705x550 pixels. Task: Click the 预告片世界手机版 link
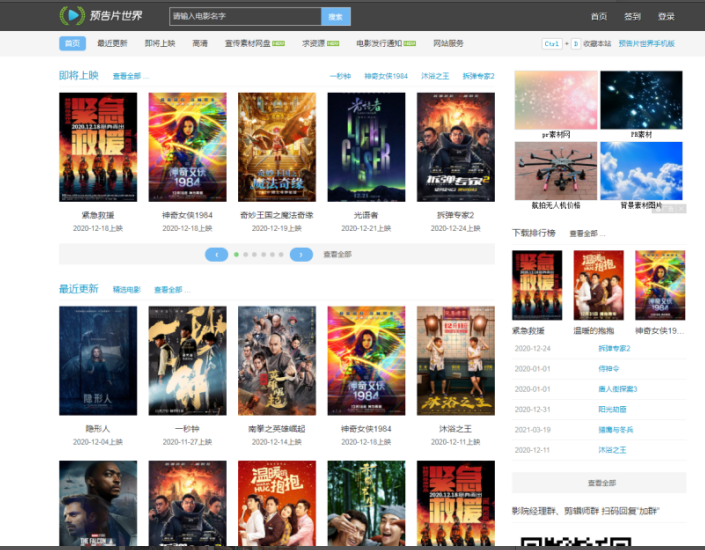click(647, 44)
